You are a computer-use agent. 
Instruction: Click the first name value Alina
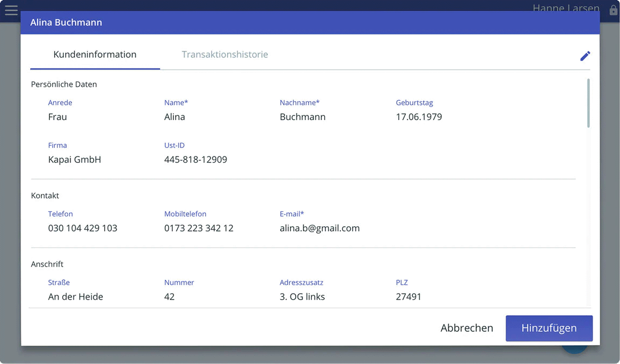tap(174, 117)
